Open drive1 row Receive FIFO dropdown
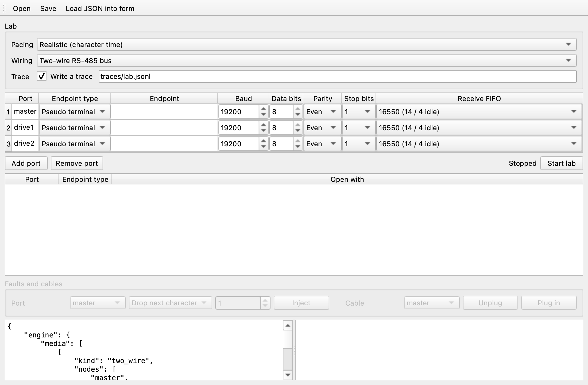Screen dimensions: 588x385 tap(479, 128)
